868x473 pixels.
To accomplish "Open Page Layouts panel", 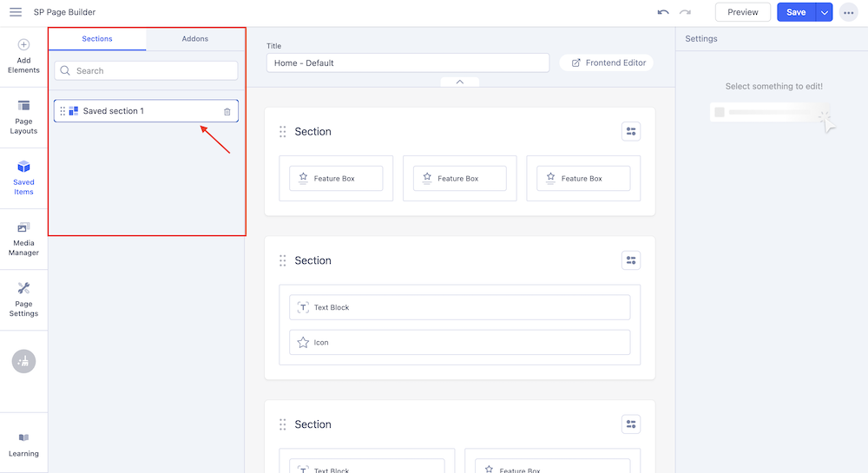I will (23, 116).
